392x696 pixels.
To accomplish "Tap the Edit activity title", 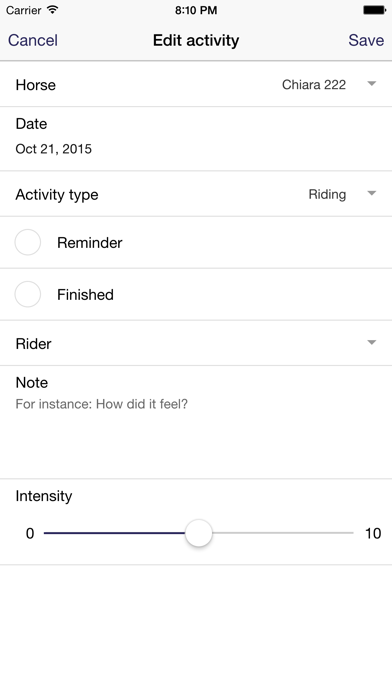I will [x=196, y=40].
